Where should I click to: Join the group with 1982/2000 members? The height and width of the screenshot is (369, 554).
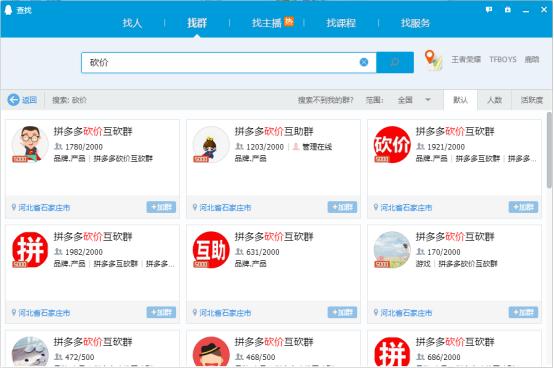pos(161,312)
